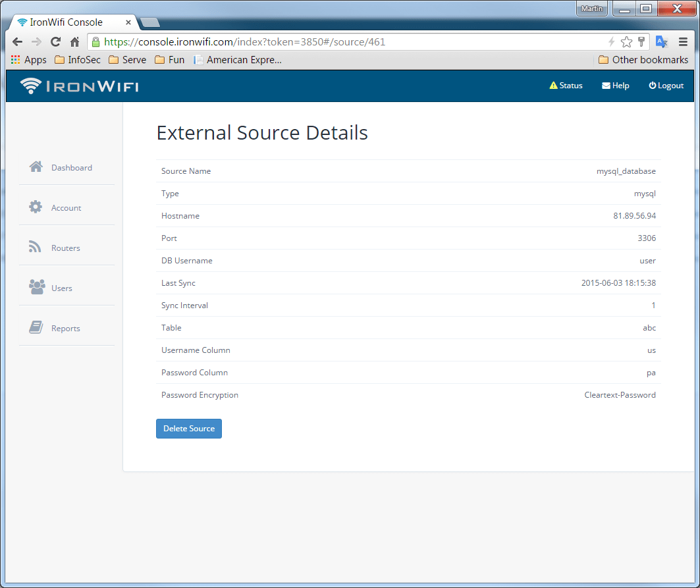Click the Sync Interval value 1
Screen dimensions: 700x588
653,306
